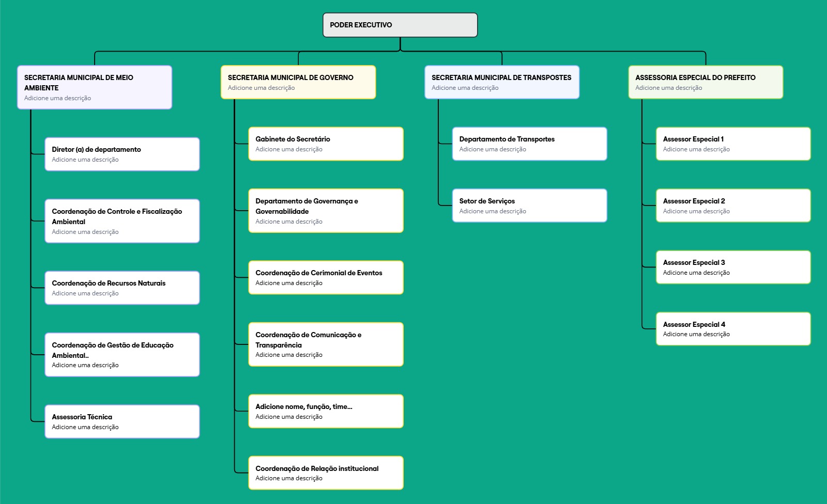The image size is (827, 504).
Task: Click the Assessor Especial 3 node
Action: click(x=732, y=266)
